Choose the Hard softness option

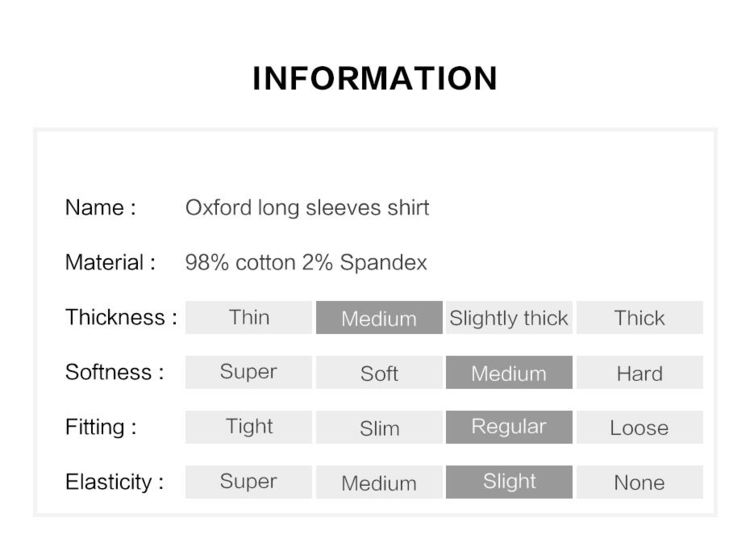tap(640, 372)
